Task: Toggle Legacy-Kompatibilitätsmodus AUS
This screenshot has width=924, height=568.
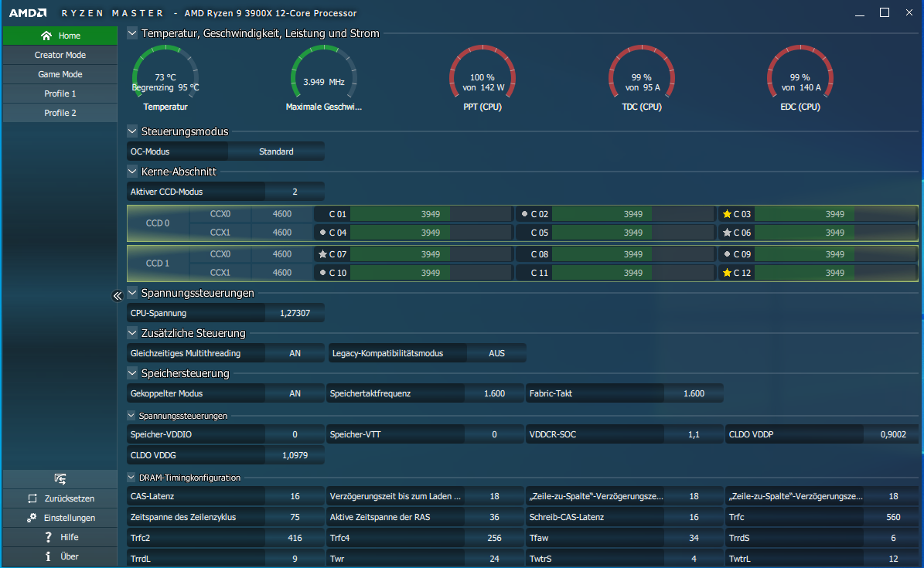Action: pyautogui.click(x=496, y=353)
